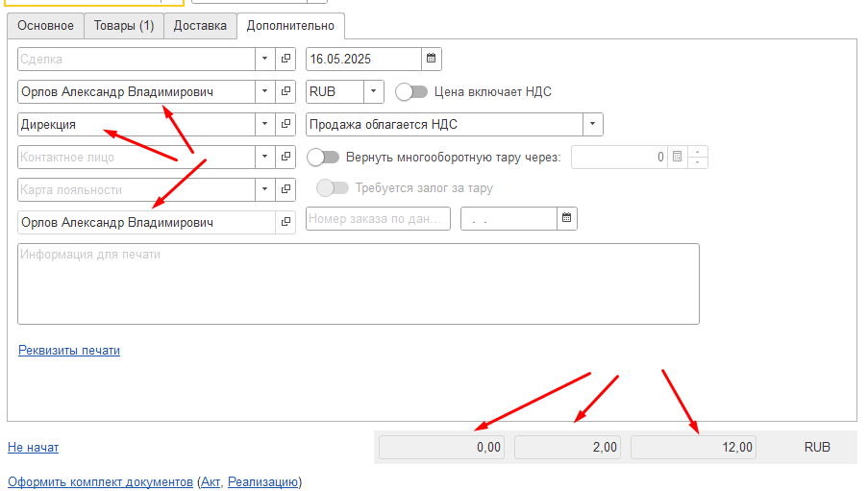Image resolution: width=868 pixels, height=491 pixels.
Task: Select the Дополнительно tab
Action: point(290,26)
